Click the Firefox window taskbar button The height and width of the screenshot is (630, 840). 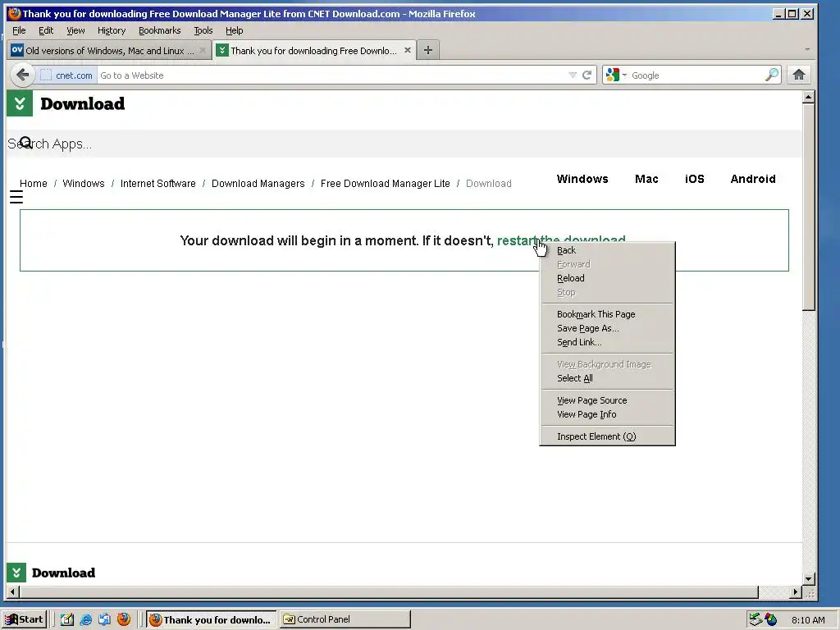click(212, 619)
